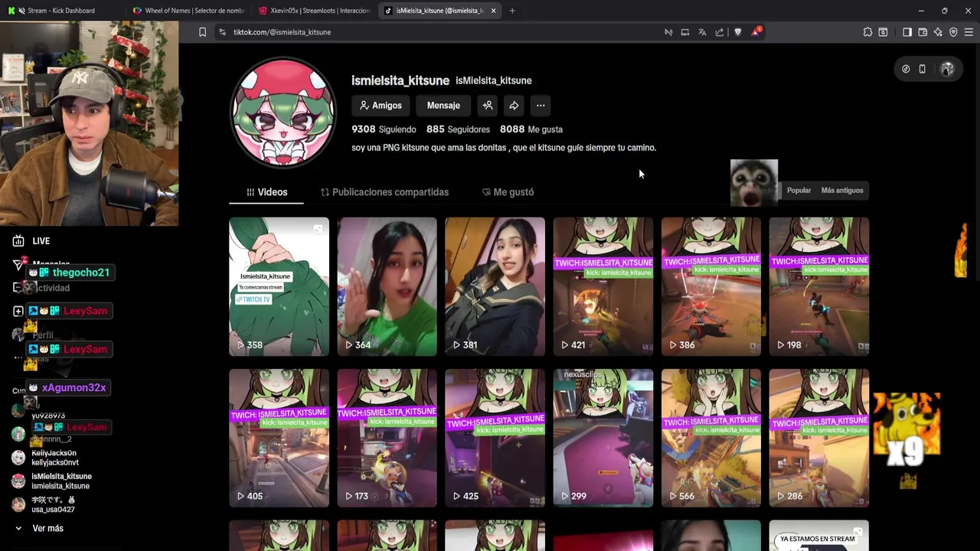
Task: Sort videos by Más antiguos
Action: coord(841,191)
